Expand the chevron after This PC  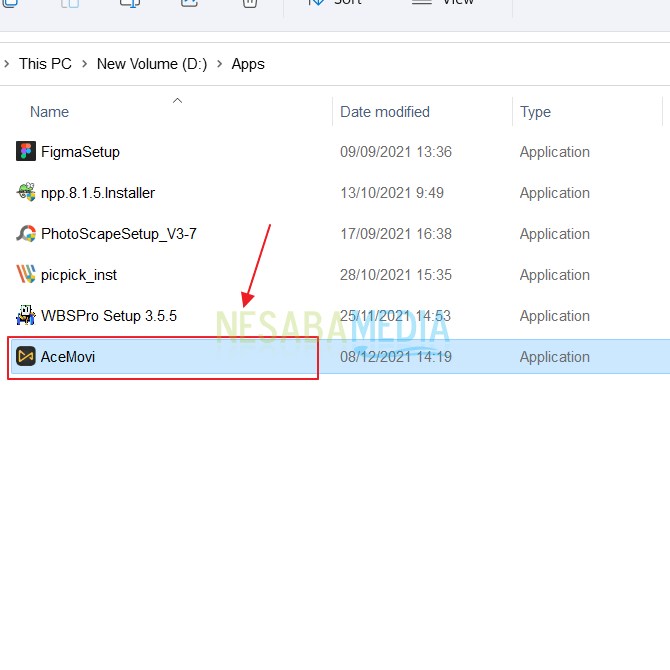85,64
